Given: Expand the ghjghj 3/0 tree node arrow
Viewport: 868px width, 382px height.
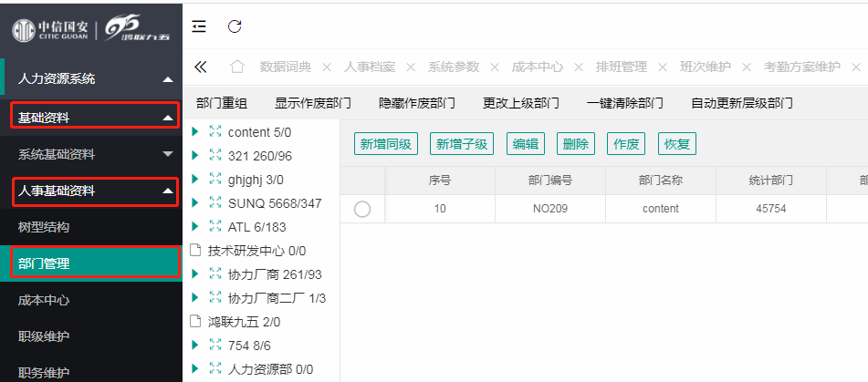Looking at the screenshot, I should click(x=194, y=179).
